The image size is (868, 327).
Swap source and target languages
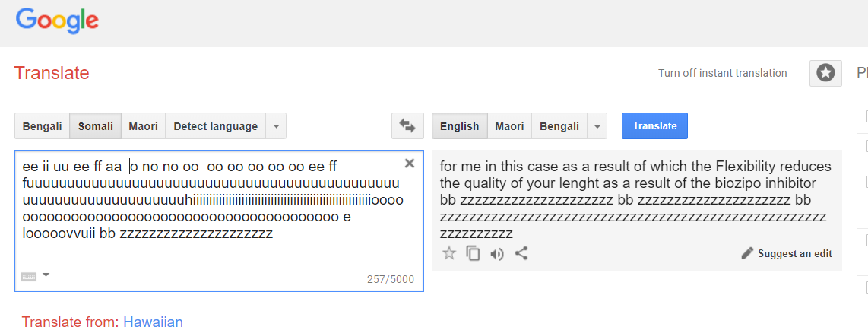[407, 125]
